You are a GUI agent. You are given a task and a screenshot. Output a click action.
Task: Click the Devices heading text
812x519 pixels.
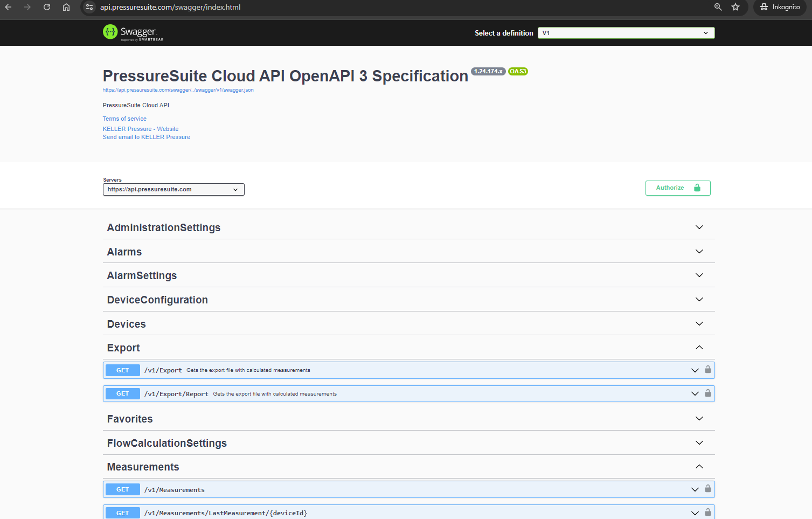[x=127, y=324]
